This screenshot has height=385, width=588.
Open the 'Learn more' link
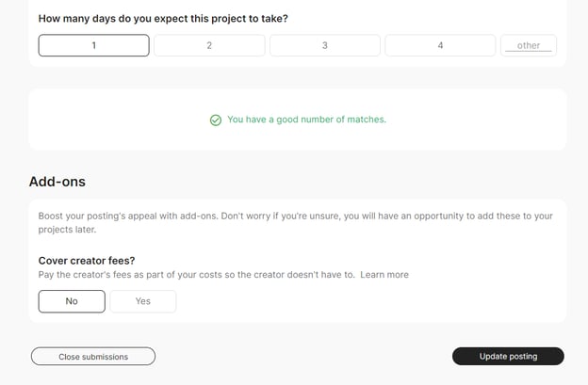tap(384, 275)
